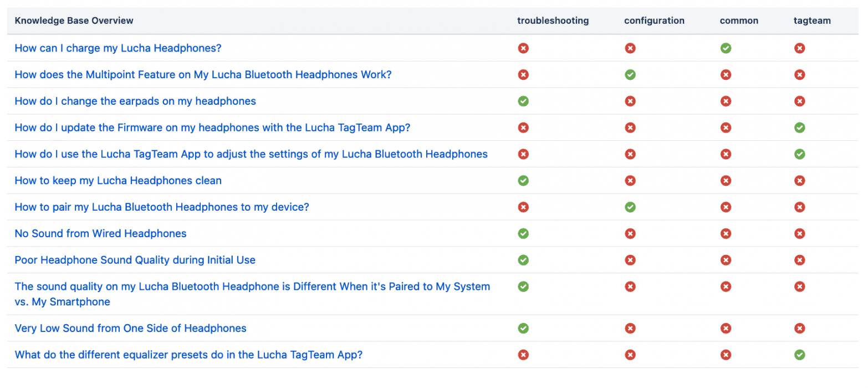Click the 'common' column header
This screenshot has width=868, height=388.
[x=739, y=21]
